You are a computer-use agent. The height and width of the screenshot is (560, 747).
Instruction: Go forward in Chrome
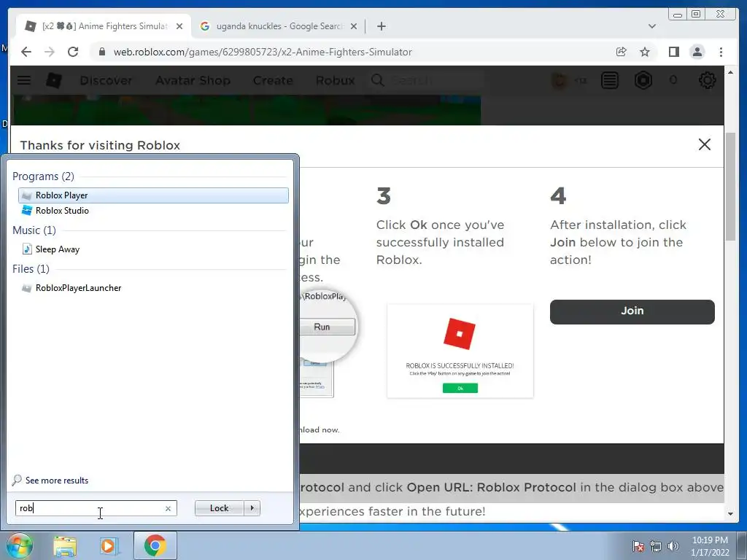point(50,52)
